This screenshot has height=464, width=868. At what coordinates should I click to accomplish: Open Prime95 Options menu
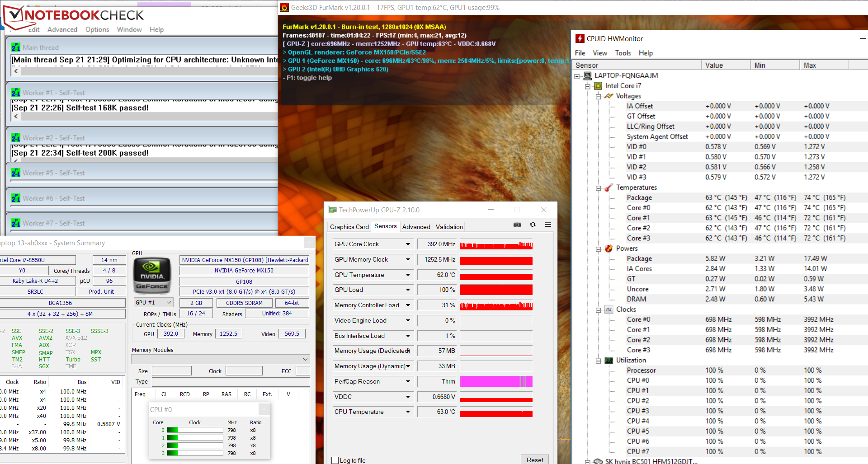(x=97, y=29)
